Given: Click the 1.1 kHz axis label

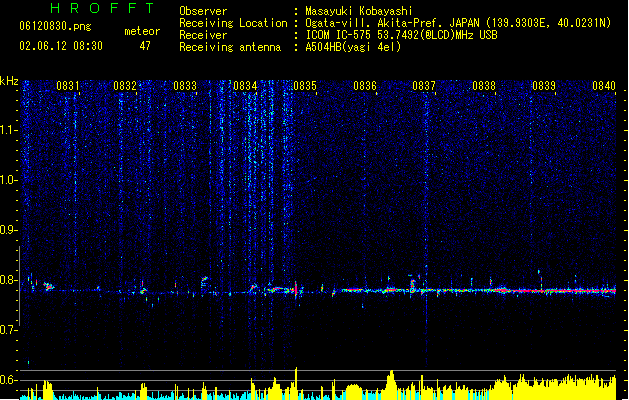Looking at the screenshot, I should [9, 130].
